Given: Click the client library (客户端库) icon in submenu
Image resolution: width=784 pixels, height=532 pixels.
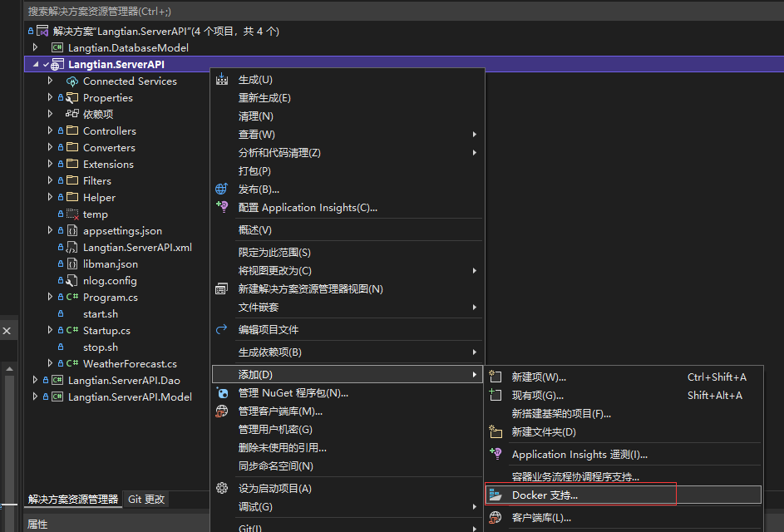Looking at the screenshot, I should click(x=495, y=517).
